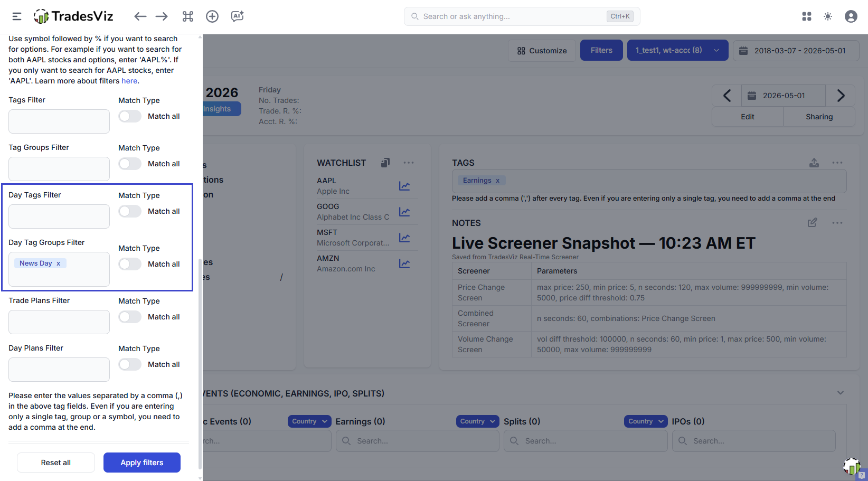Viewport: 868px width, 481px height.
Task: Open the accounts dropdown 1_test1, wt-accc (8)
Action: click(678, 50)
